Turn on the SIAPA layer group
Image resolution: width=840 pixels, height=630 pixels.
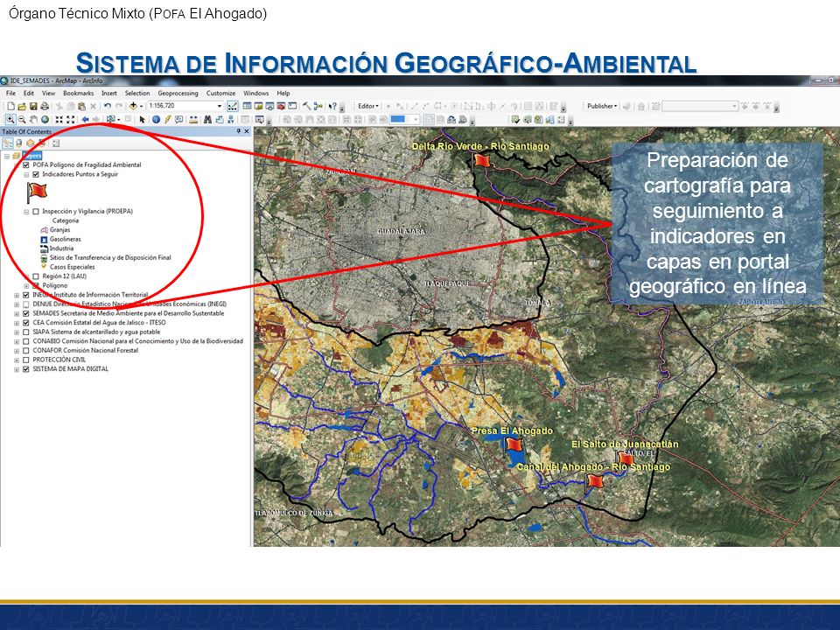25,332
